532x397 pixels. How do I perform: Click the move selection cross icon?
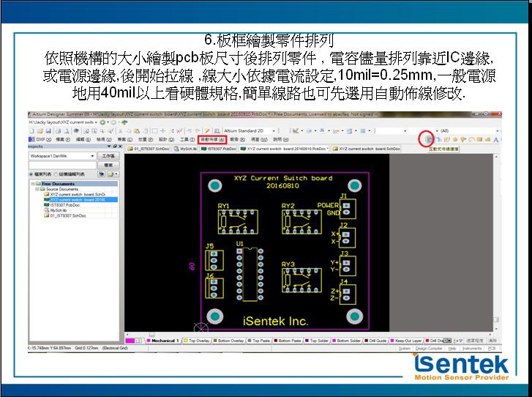(x=163, y=131)
